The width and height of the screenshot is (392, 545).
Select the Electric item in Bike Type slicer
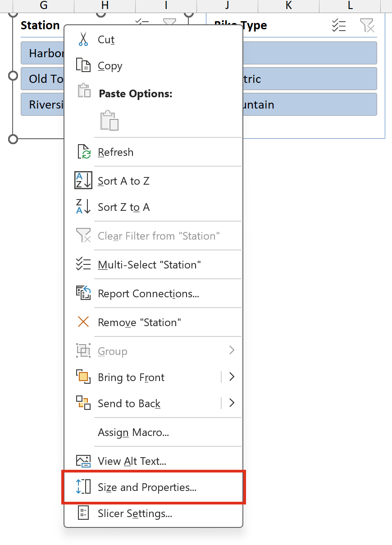click(x=310, y=79)
